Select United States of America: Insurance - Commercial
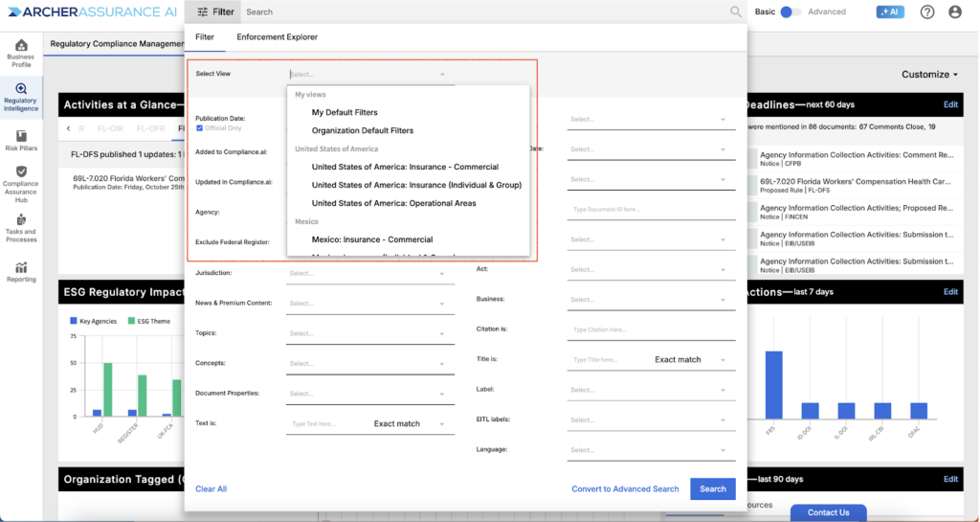This screenshot has width=980, height=522. 405,167
